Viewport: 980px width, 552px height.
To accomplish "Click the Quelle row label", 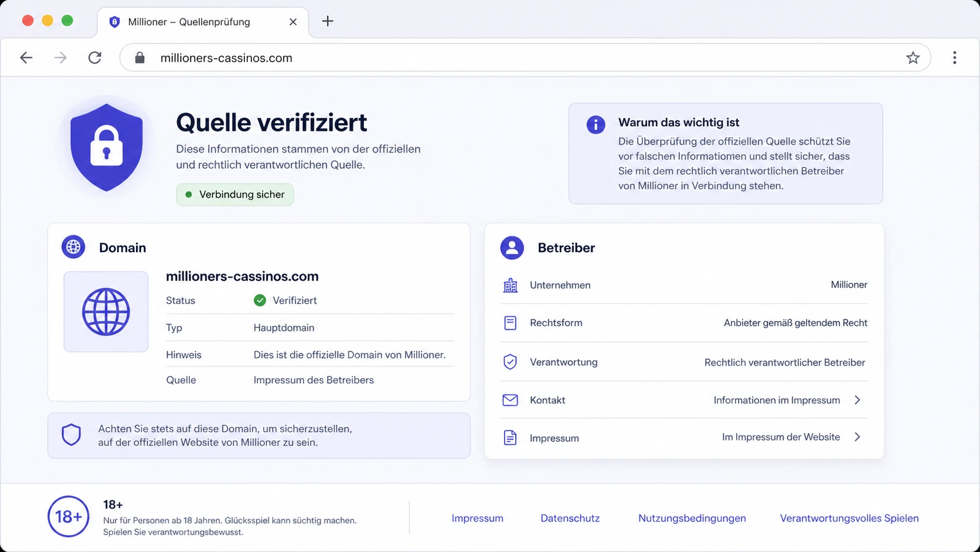I will point(181,380).
